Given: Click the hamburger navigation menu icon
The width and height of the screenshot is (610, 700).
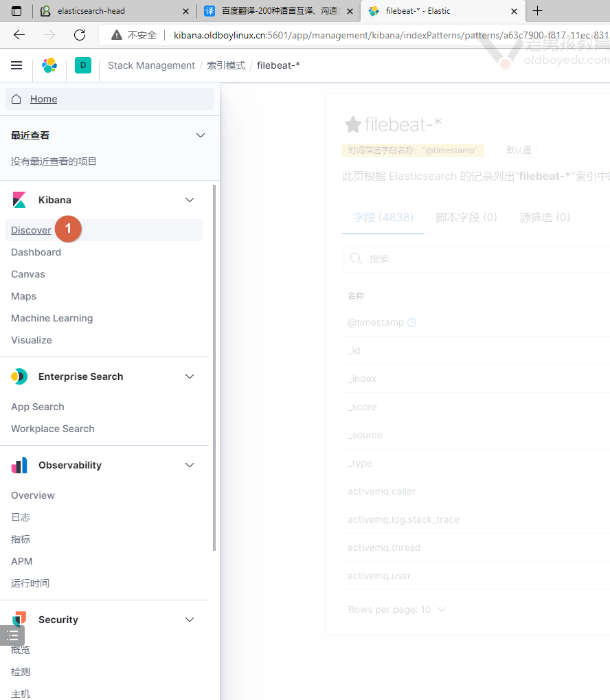Looking at the screenshot, I should [16, 65].
